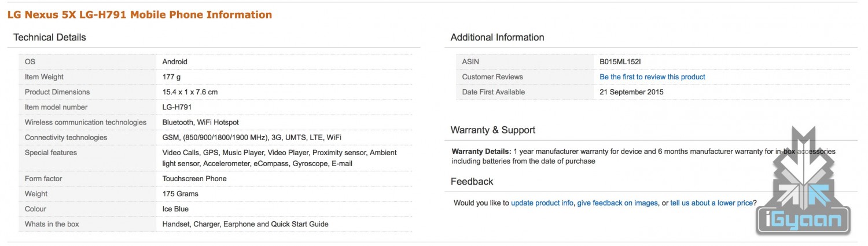Click the "Whats in the box" contents value
This screenshot has height=246, width=868.
tap(245, 224)
